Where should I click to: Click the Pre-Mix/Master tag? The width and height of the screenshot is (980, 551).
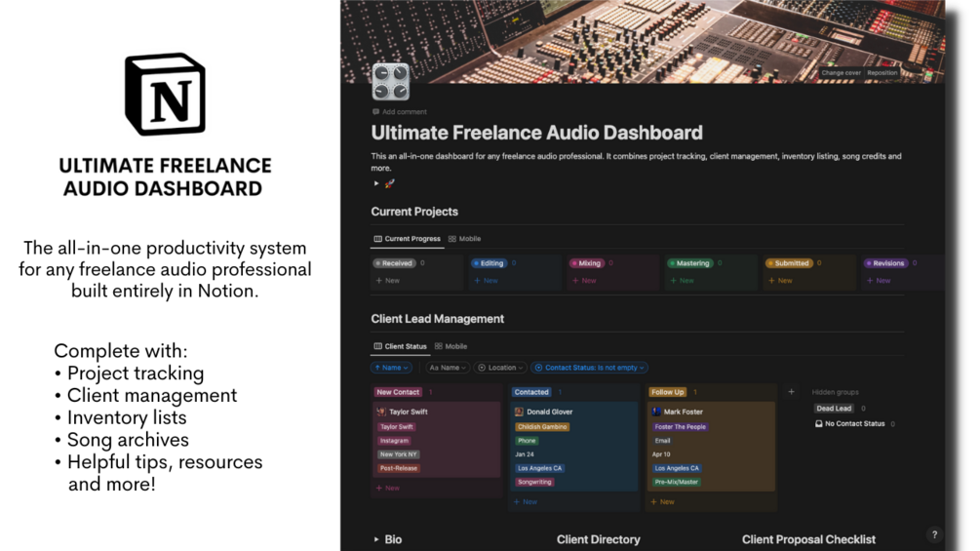(x=677, y=482)
